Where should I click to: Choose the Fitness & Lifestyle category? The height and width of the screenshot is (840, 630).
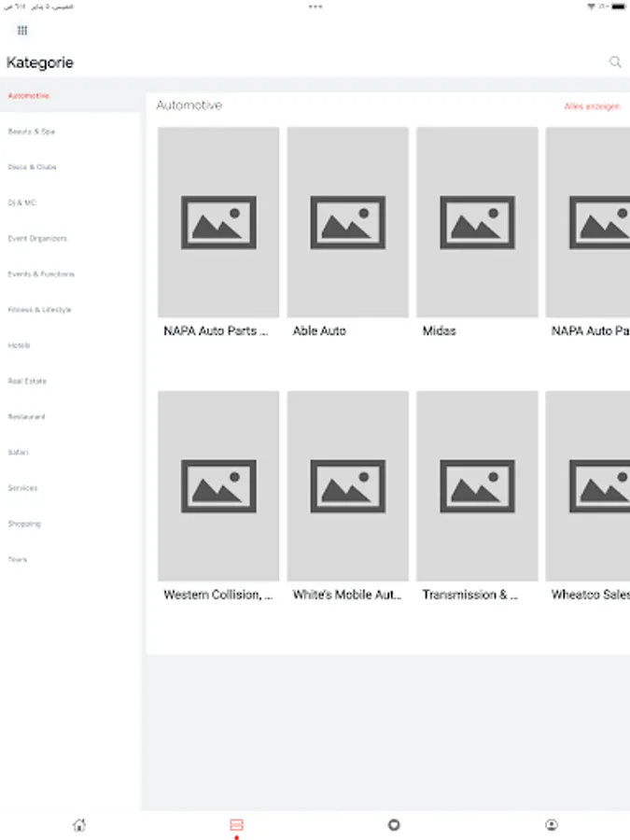tap(70, 310)
